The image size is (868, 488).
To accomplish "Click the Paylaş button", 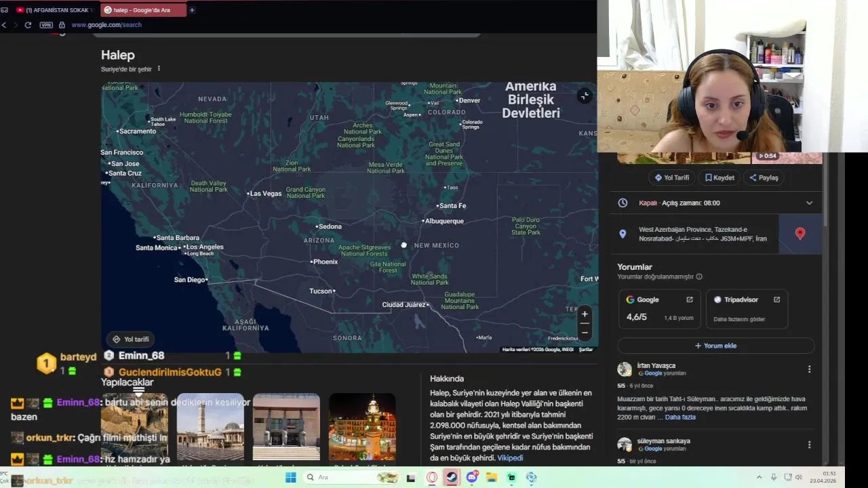I will point(764,178).
